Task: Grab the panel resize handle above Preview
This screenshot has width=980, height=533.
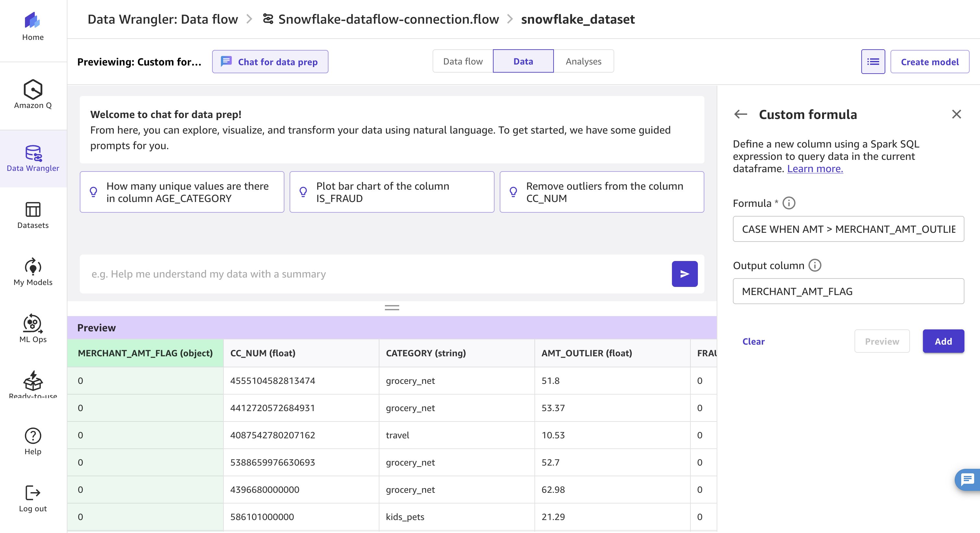Action: click(x=392, y=307)
